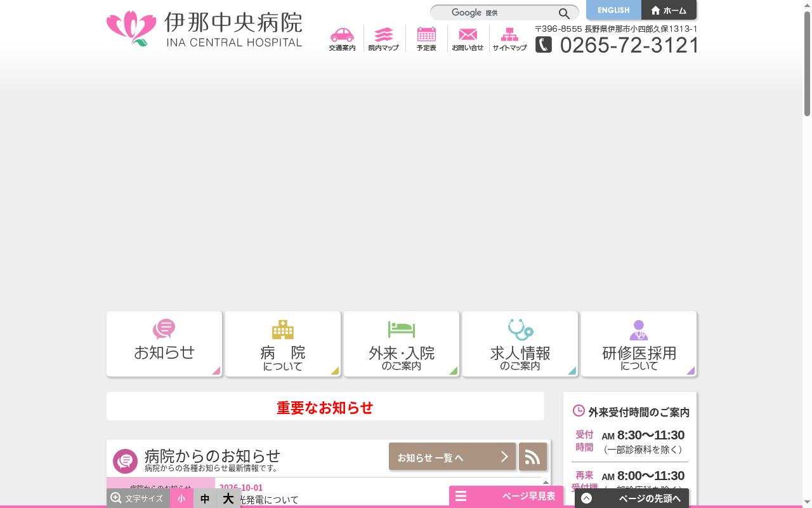Open the サイトマップ icon link
This screenshot has width=812, height=508.
509,39
